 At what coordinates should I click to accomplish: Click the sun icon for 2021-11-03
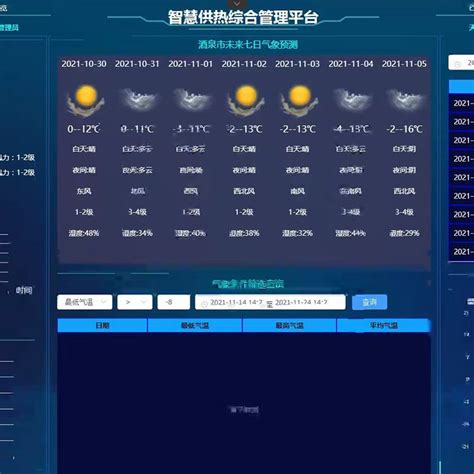point(299,100)
